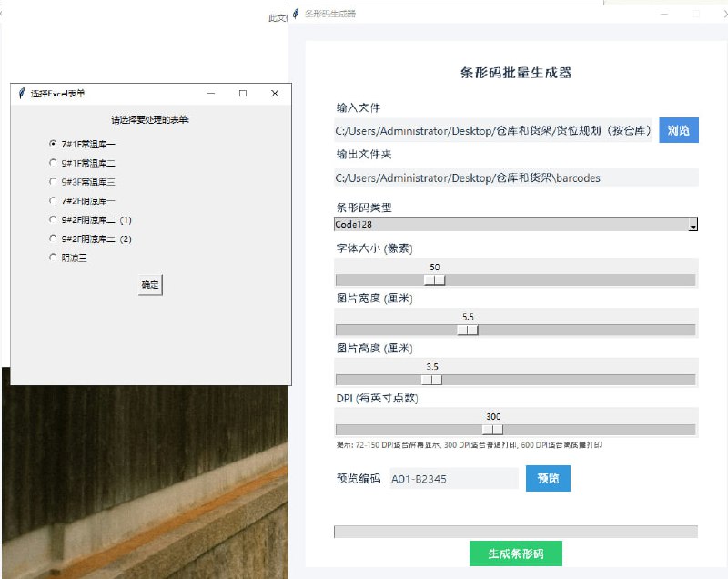Click the progress bar above 生成条形码
Image resolution: width=728 pixels, height=579 pixels.
[x=514, y=529]
